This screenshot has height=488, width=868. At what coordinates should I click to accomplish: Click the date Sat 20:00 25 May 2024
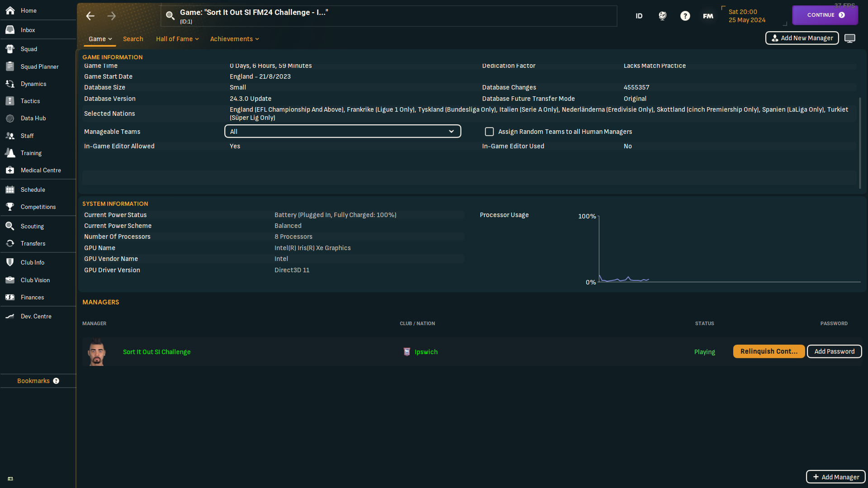747,16
